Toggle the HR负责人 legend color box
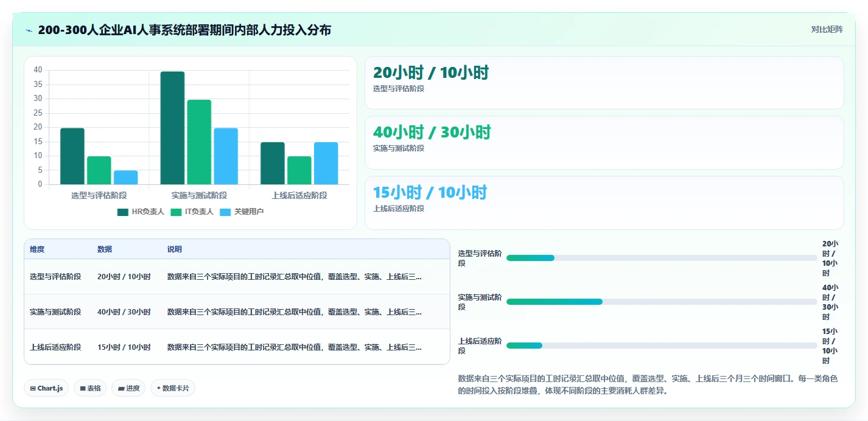Viewport: 868px width, 421px height. [122, 212]
